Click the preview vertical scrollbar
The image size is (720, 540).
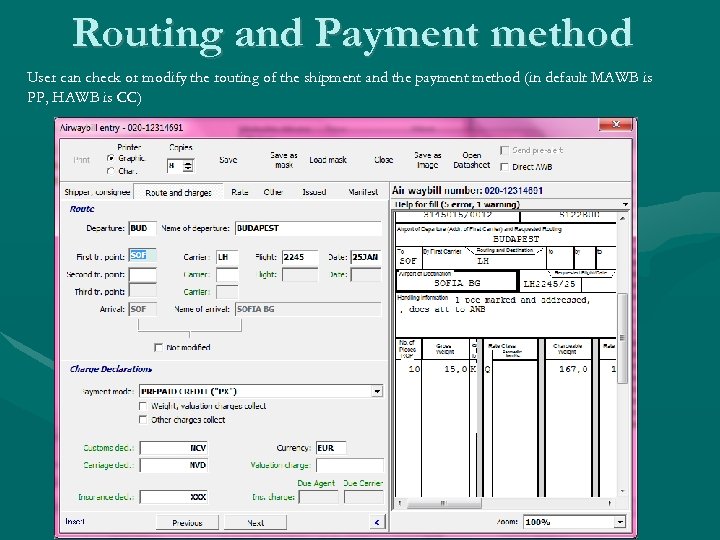tap(622, 338)
